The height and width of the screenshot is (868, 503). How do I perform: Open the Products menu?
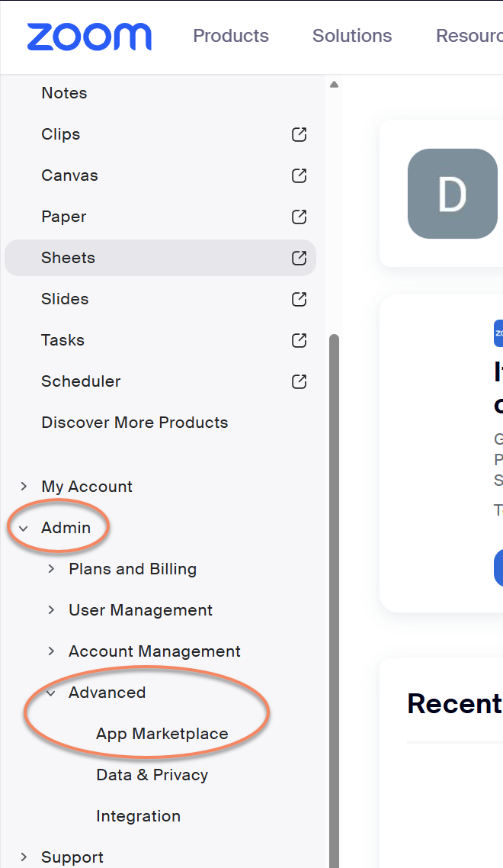pos(231,35)
